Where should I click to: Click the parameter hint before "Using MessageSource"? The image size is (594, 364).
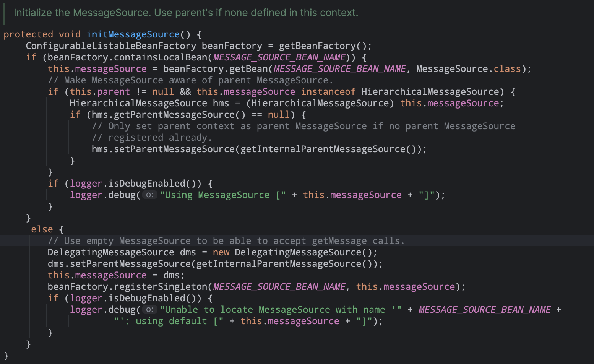pos(150,195)
